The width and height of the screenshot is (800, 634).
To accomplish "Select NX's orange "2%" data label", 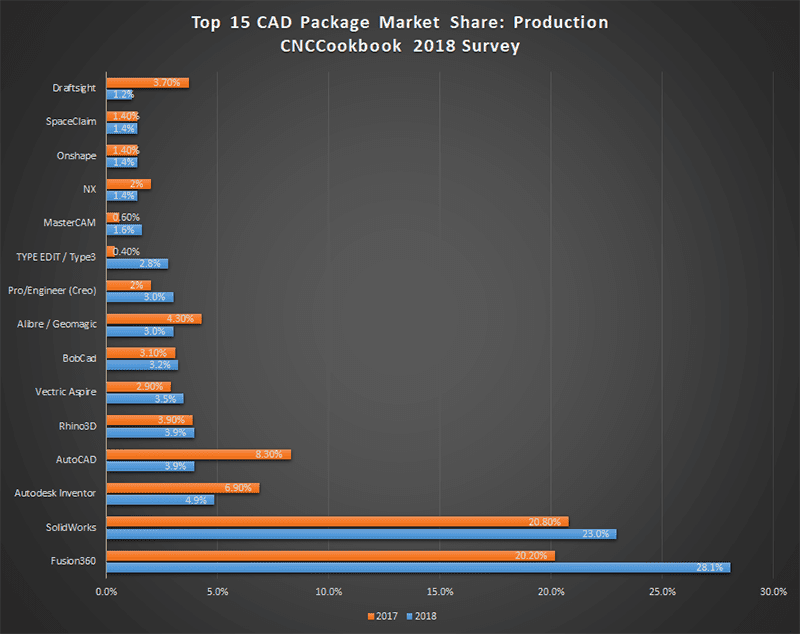I will click(x=137, y=184).
